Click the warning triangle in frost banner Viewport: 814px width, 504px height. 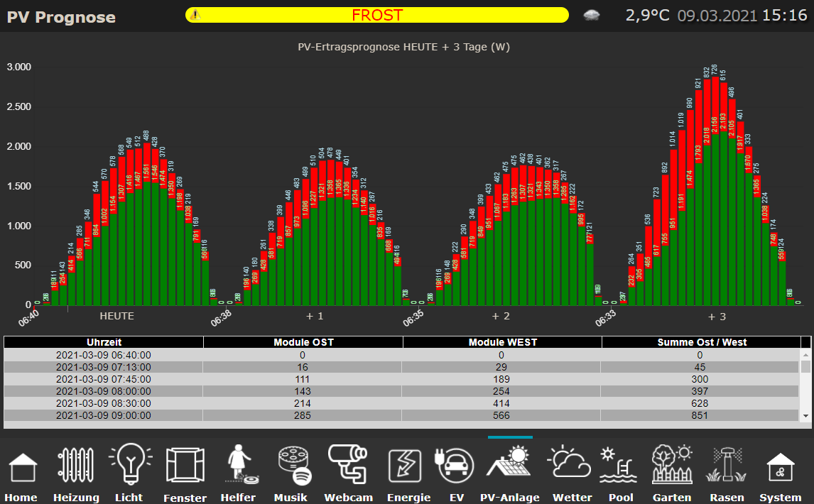tap(195, 15)
